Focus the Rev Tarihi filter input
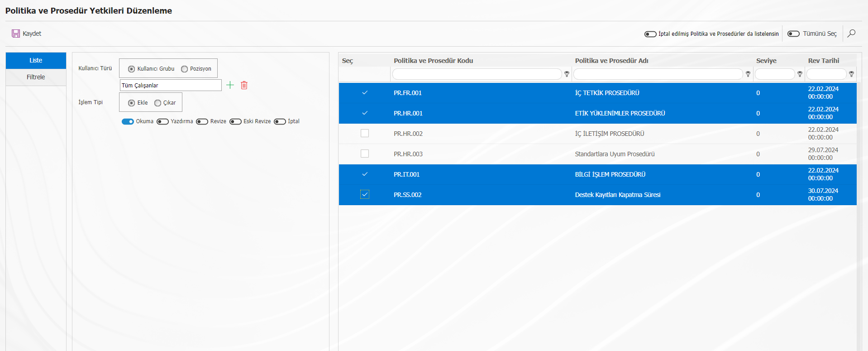This screenshot has height=351, width=868. point(826,74)
